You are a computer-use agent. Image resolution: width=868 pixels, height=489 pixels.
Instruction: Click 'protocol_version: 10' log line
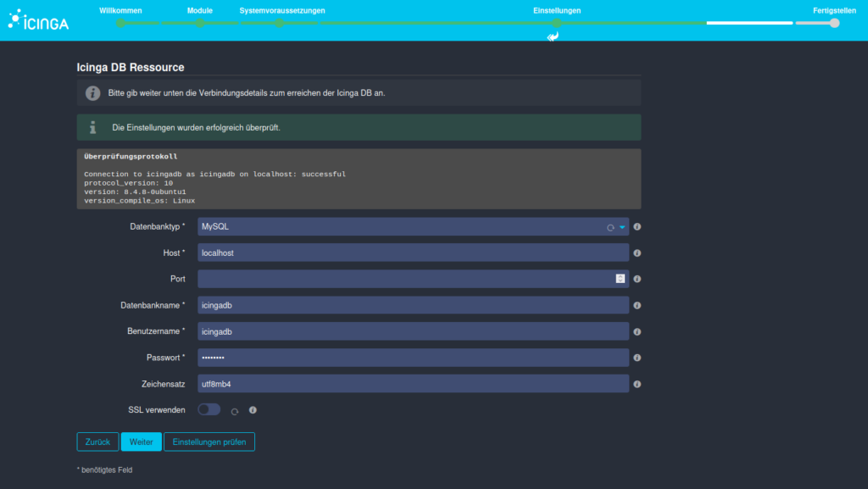(x=129, y=183)
